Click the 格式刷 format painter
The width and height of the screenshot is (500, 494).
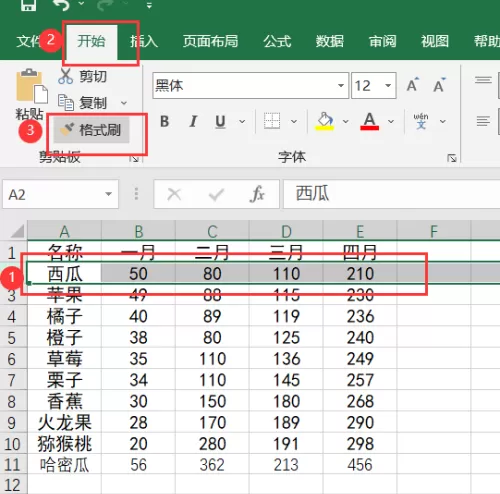(x=91, y=130)
